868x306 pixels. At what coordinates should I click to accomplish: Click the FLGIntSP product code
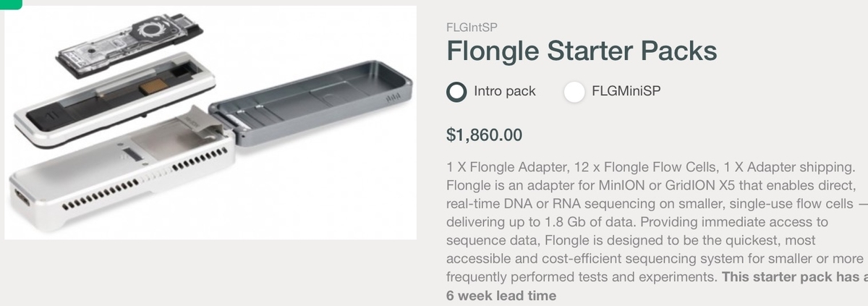472,27
